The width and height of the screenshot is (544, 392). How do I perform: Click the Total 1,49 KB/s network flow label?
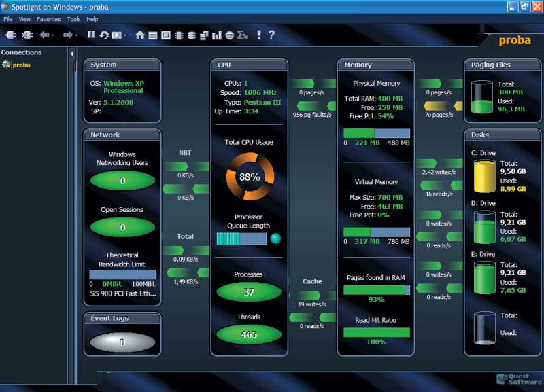[x=186, y=281]
